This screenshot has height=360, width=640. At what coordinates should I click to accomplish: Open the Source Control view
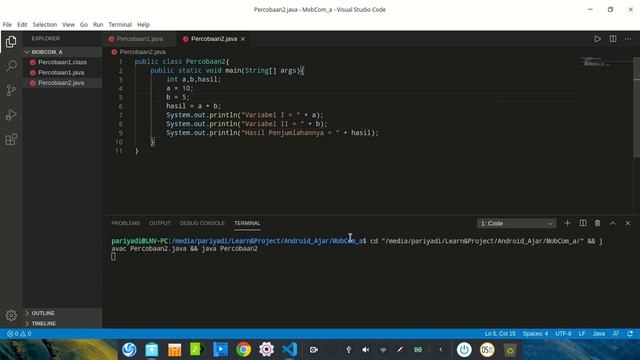(x=11, y=90)
